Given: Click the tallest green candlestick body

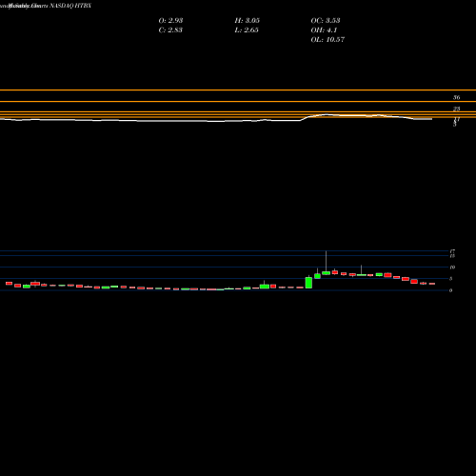Looking at the screenshot, I should (x=308, y=283).
